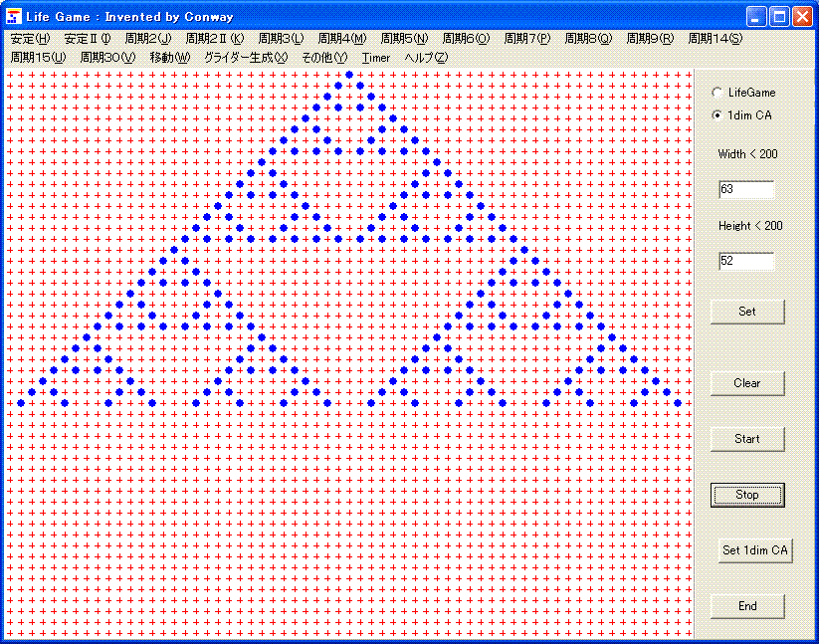Viewport: 819px width, 644px height.
Task: Click the Set button
Action: coord(747,312)
